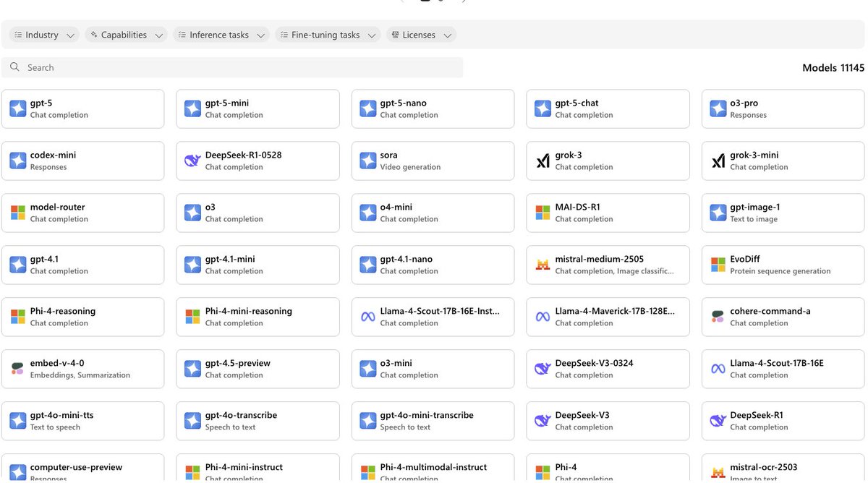Click the xAI logo on grok-3

point(542,161)
